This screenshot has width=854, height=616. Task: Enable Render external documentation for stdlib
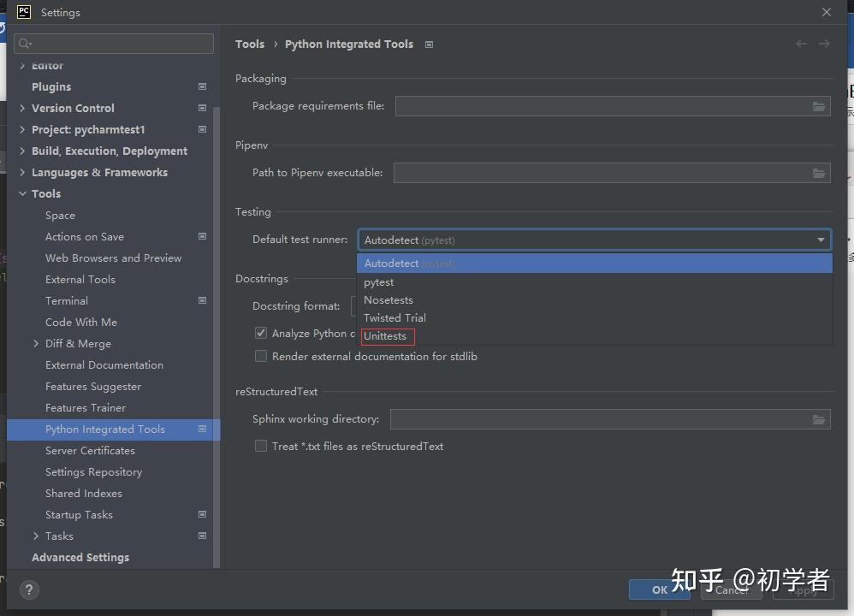point(261,356)
